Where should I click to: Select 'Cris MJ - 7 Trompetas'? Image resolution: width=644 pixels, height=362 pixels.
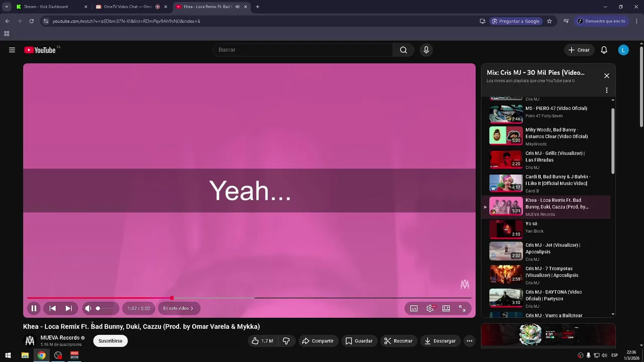[546, 276]
